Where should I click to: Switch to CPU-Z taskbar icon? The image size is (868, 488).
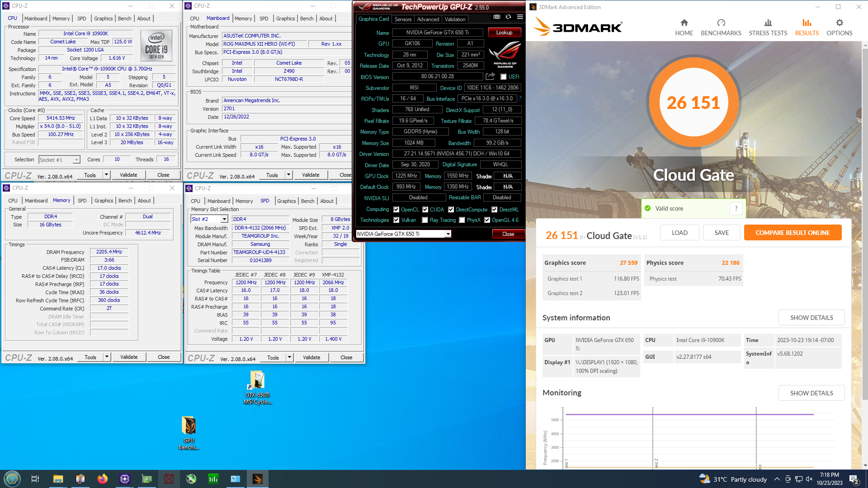click(125, 479)
